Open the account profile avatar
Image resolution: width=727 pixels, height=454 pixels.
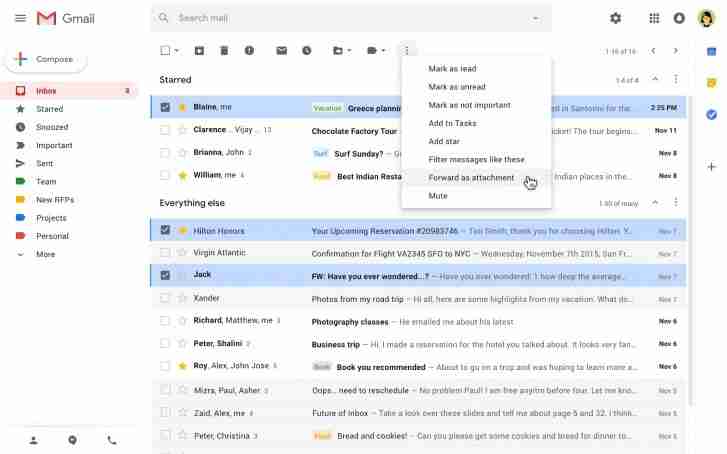tap(706, 19)
